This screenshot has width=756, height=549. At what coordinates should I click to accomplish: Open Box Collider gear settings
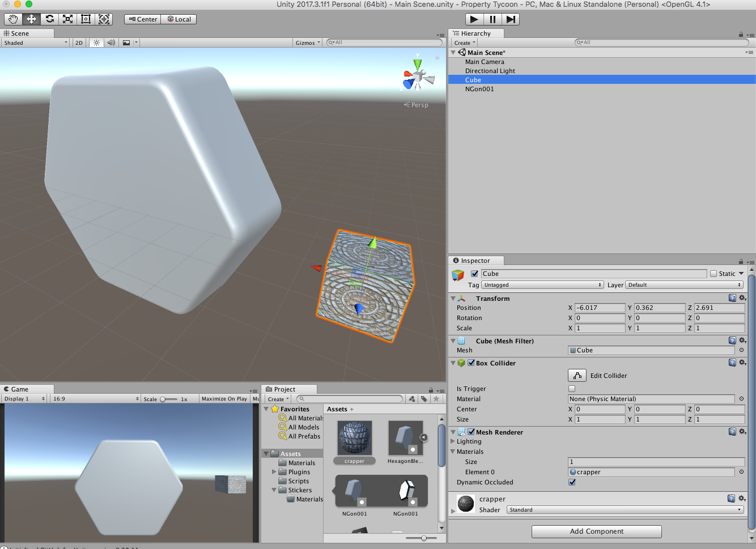[742, 363]
